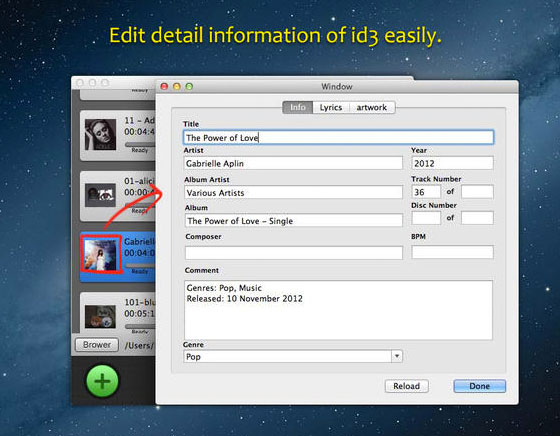Click the first Disc Number field

click(426, 218)
